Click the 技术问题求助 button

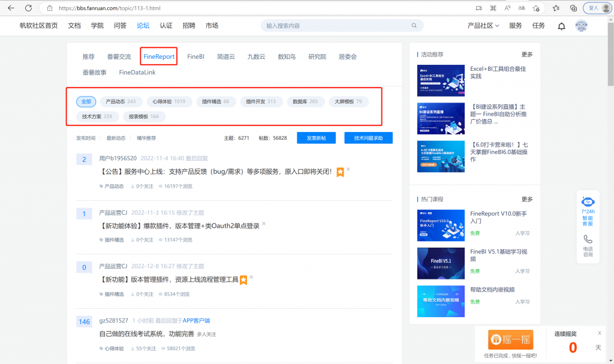(369, 138)
